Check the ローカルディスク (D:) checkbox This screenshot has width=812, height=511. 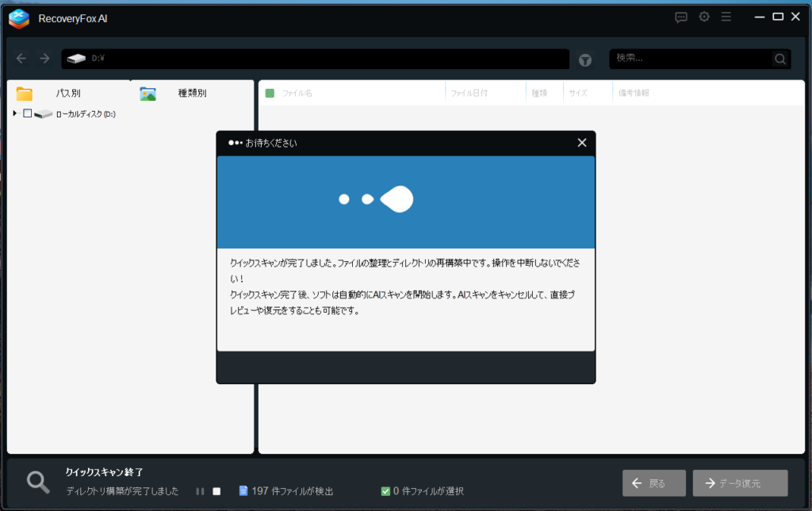(28, 113)
